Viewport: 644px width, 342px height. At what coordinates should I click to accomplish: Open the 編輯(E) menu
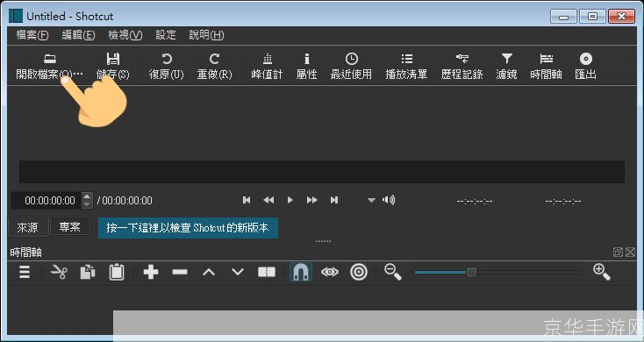pos(78,35)
